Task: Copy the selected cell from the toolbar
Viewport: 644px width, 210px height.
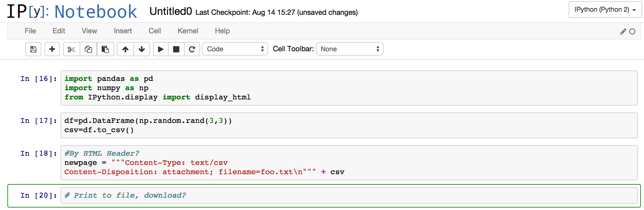Action: (88, 49)
